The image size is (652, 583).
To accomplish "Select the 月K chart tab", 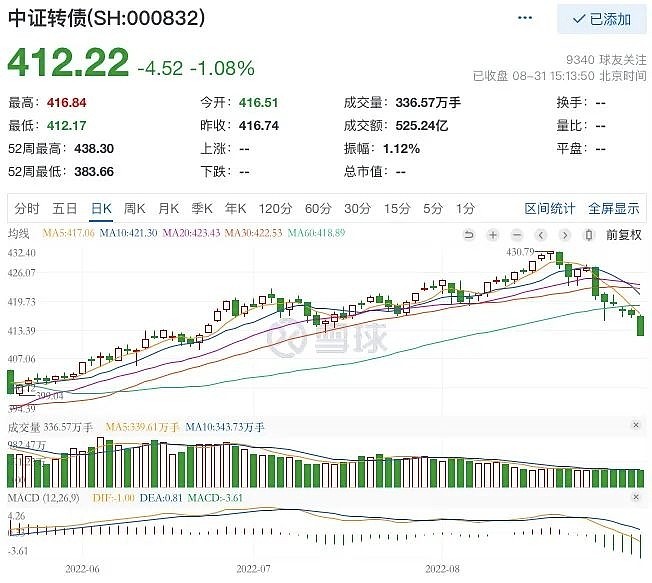I will [168, 208].
